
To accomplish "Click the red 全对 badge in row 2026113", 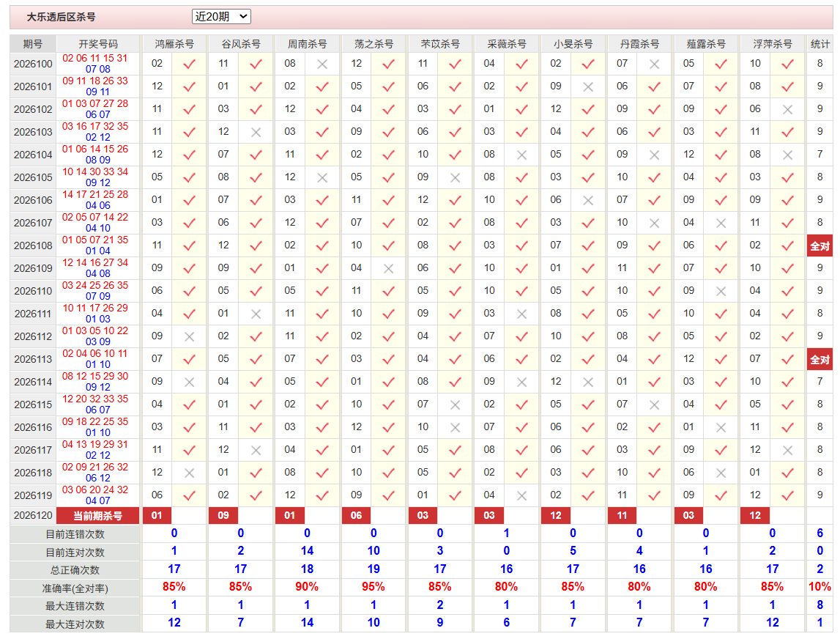I will (x=819, y=360).
